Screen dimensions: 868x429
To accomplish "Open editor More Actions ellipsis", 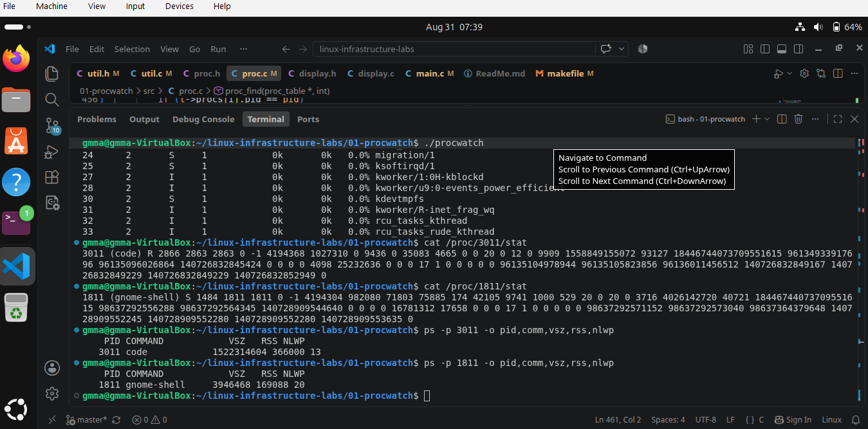I will pyautogui.click(x=854, y=73).
